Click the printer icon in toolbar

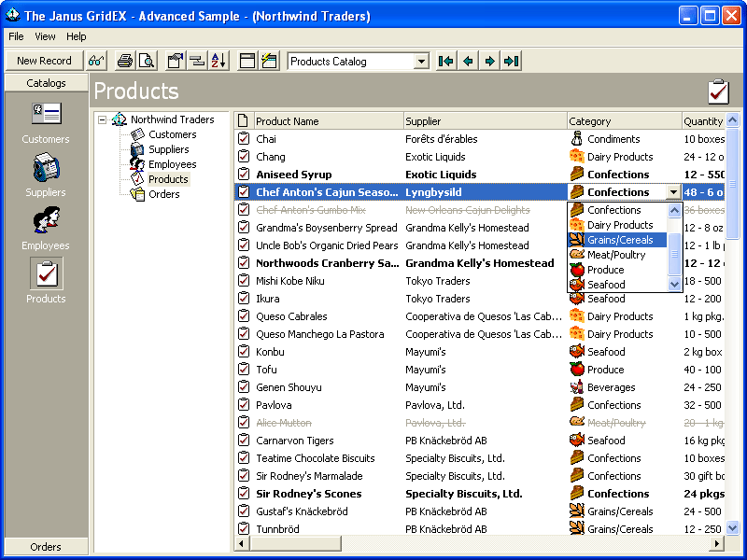124,61
